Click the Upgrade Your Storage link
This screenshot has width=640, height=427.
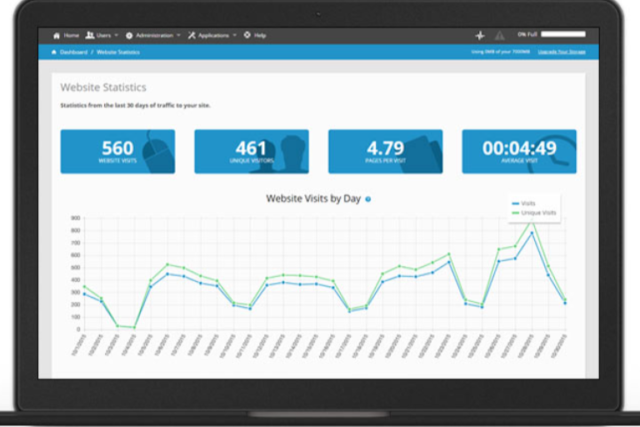click(562, 52)
